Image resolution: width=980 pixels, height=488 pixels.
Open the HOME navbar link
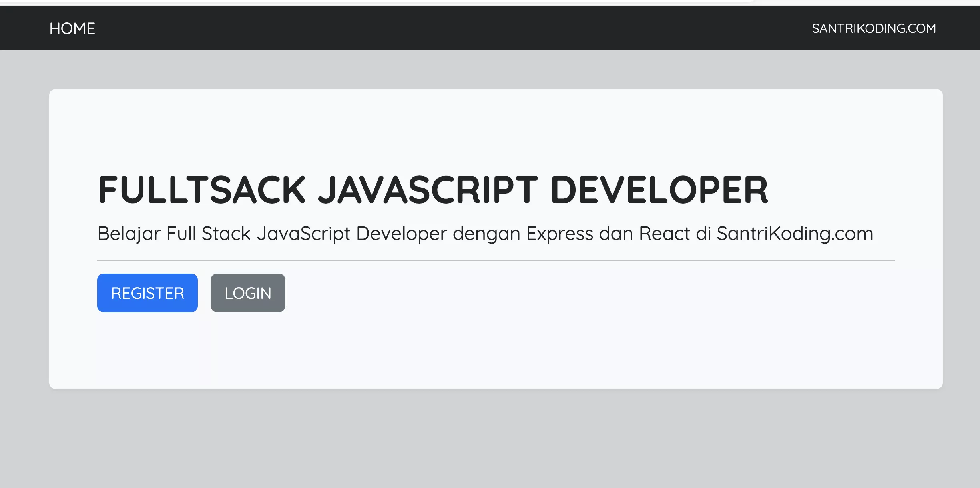click(72, 28)
